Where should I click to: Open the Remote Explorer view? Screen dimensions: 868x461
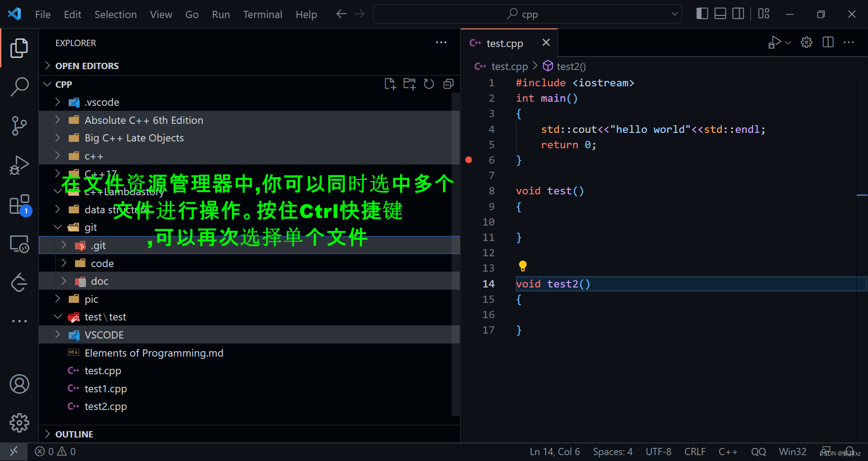19,244
